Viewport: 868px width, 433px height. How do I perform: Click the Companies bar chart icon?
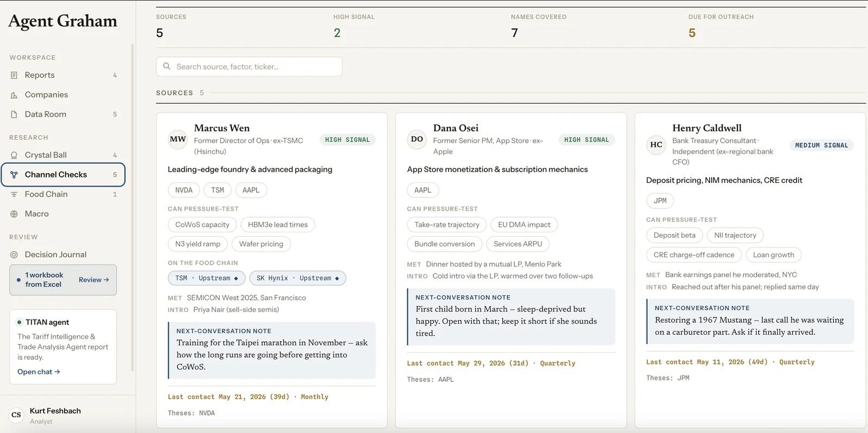click(14, 95)
